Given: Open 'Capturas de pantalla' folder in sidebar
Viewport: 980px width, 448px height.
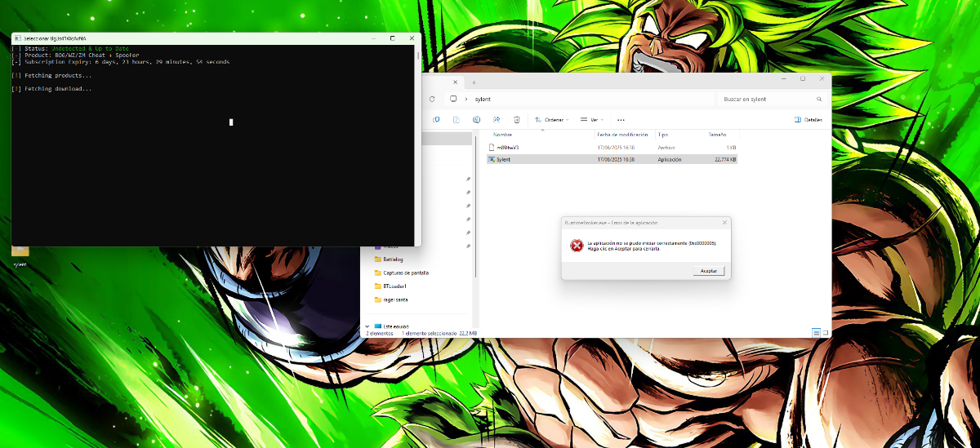Looking at the screenshot, I should 401,273.
